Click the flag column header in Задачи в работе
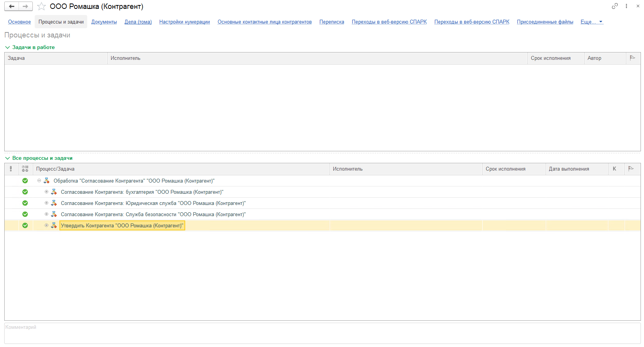Screen dimensions: 644x347 pyautogui.click(x=632, y=58)
